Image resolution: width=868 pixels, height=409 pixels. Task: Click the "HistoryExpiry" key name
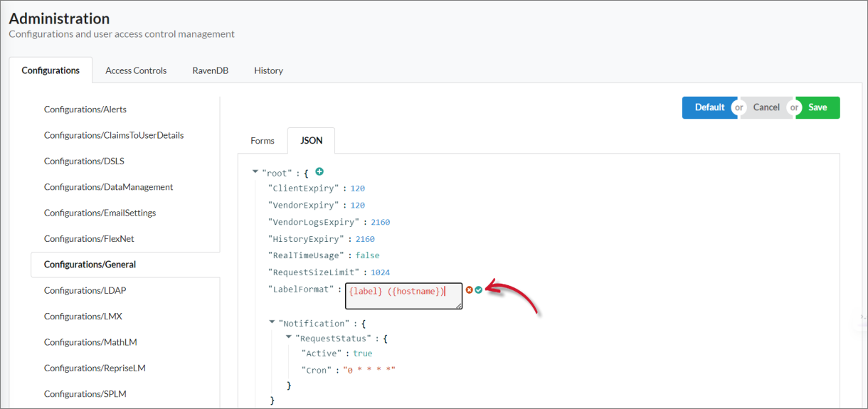coord(306,239)
